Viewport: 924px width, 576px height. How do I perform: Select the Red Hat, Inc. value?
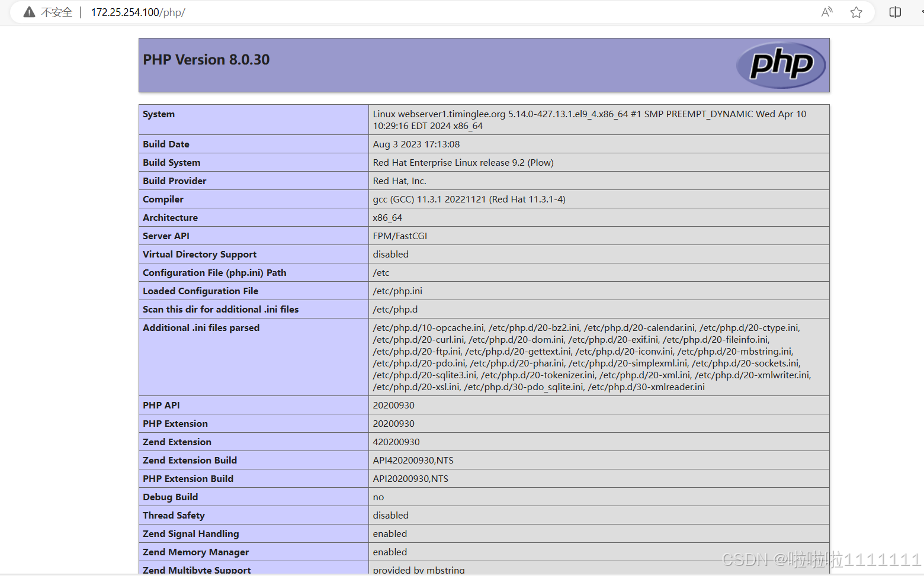(399, 181)
